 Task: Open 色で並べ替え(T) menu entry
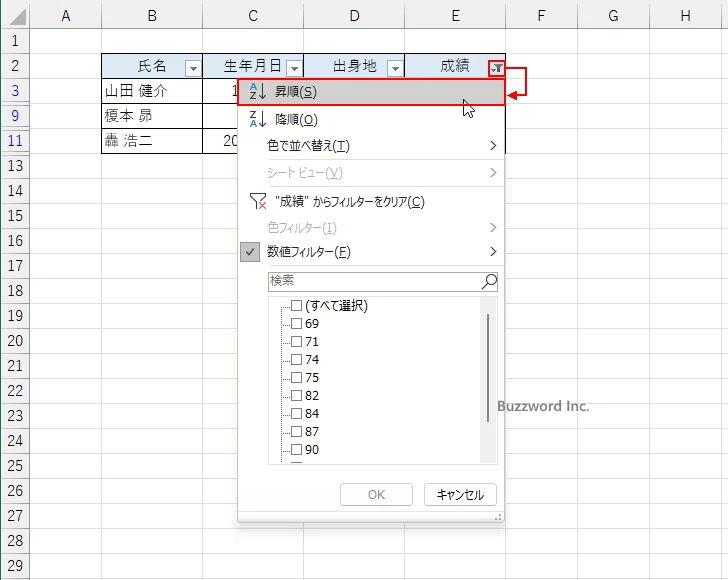click(x=371, y=146)
